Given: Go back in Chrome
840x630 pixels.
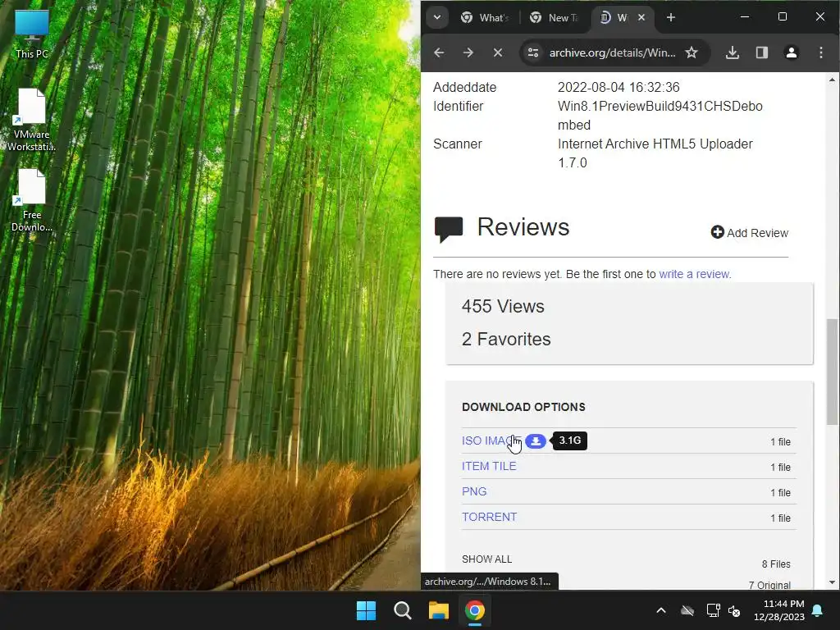Looking at the screenshot, I should (x=439, y=52).
